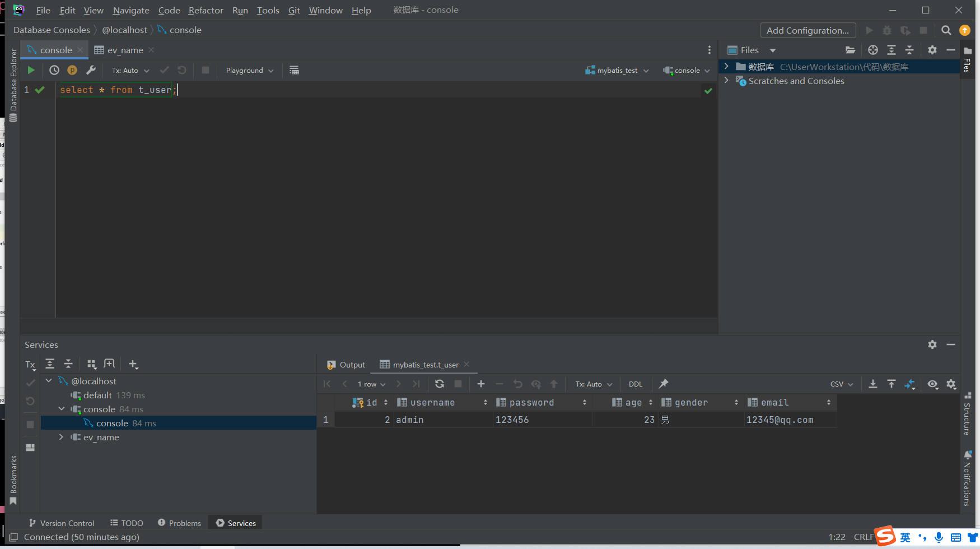Click the CRLF line separator in status bar
The width and height of the screenshot is (980, 549).
click(x=864, y=537)
